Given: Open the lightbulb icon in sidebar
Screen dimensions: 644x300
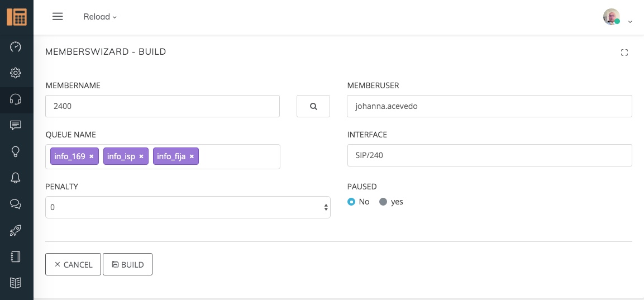Looking at the screenshot, I should [16, 151].
